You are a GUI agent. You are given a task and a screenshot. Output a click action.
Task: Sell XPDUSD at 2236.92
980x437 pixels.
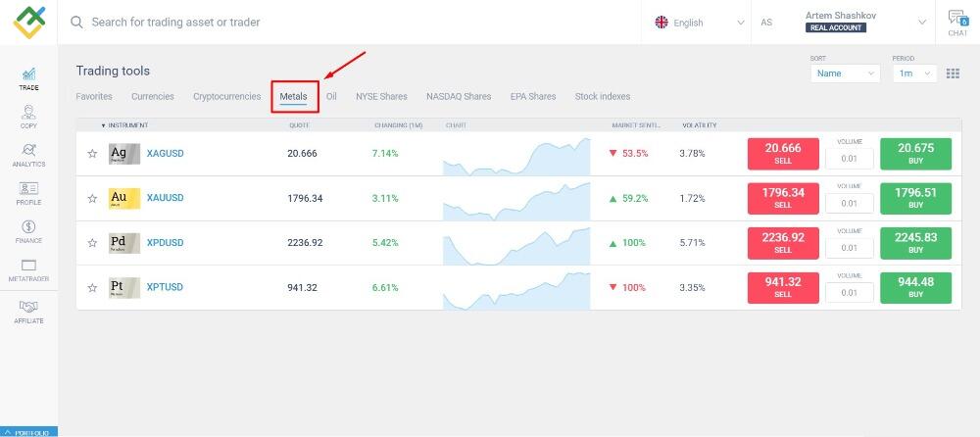pyautogui.click(x=783, y=243)
